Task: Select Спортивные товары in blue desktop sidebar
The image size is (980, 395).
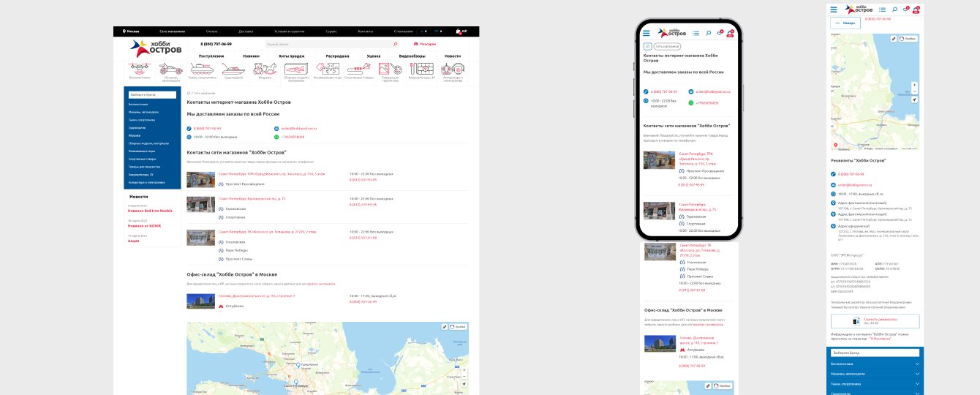Action: tap(141, 159)
